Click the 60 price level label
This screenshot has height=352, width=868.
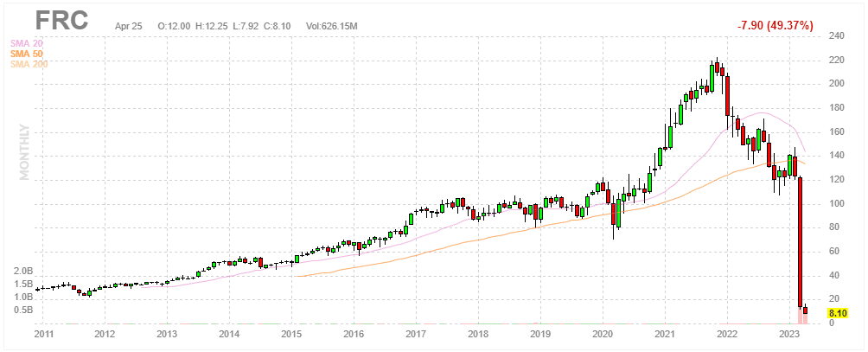click(833, 252)
